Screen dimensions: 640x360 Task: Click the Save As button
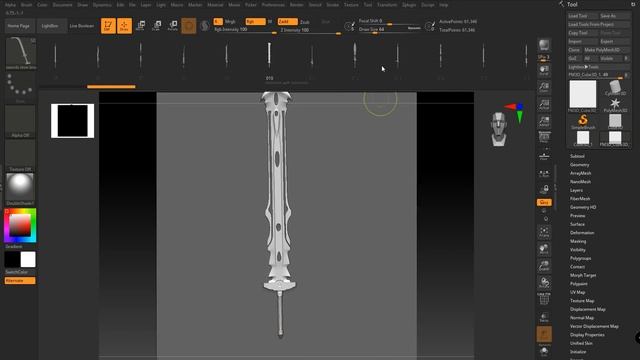pyautogui.click(x=615, y=16)
